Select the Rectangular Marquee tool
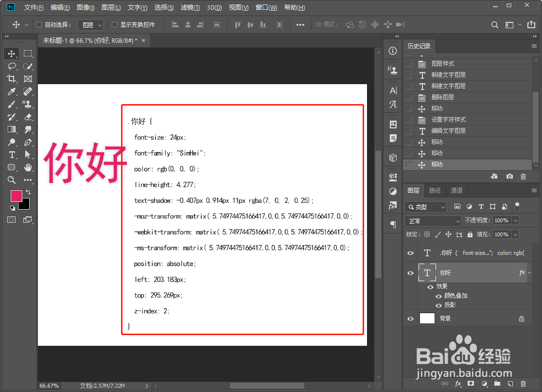The width and height of the screenshot is (542, 392). click(28, 53)
